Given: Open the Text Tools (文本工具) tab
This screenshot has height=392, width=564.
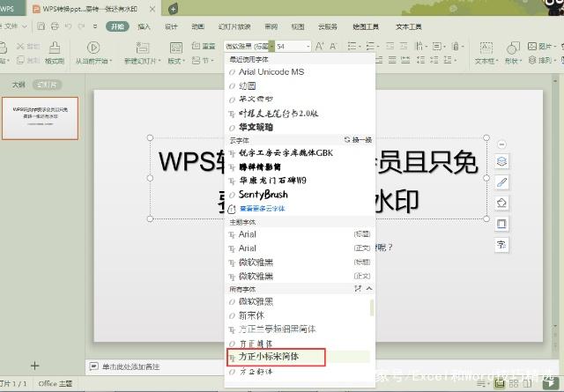Looking at the screenshot, I should point(409,26).
